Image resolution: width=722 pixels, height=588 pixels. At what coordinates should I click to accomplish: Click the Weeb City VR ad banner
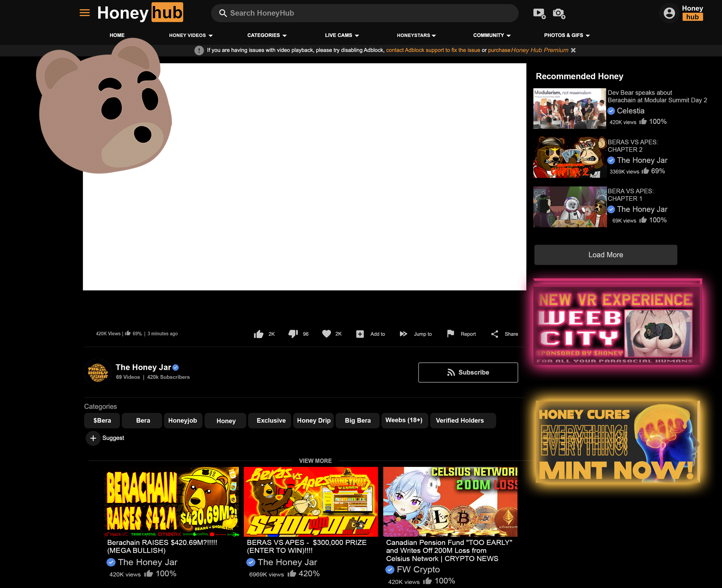[618, 322]
